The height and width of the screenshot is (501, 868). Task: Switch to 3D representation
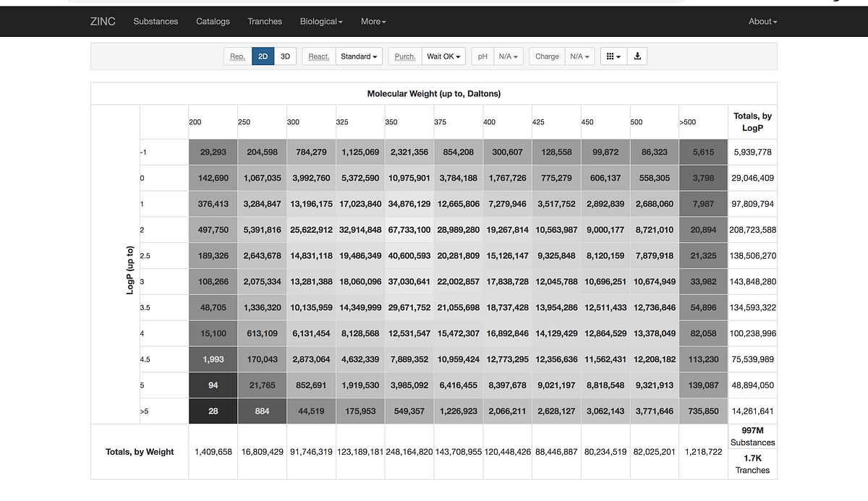click(x=285, y=56)
